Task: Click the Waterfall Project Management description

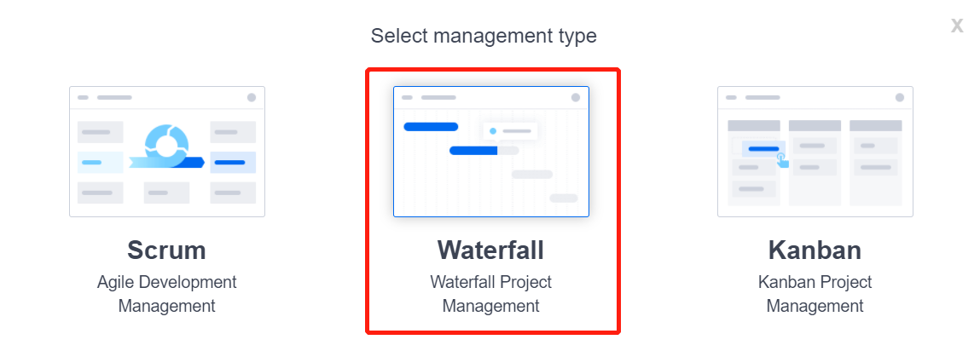Action: [490, 293]
